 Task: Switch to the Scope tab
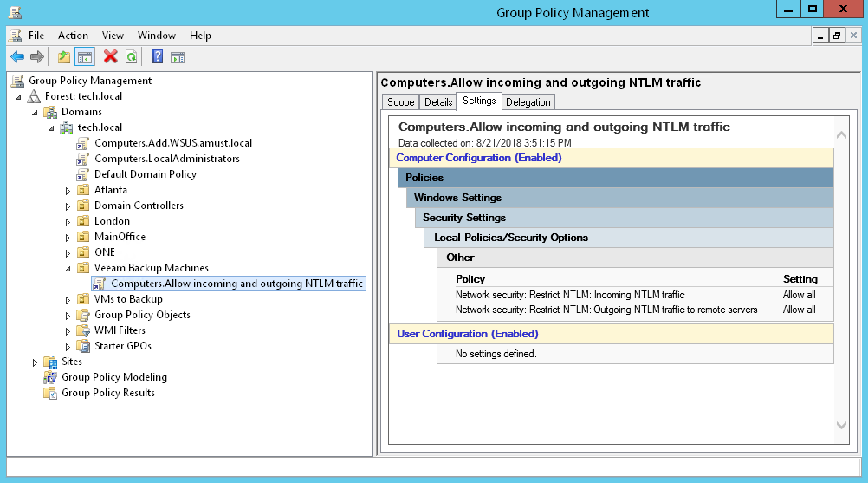[400, 102]
